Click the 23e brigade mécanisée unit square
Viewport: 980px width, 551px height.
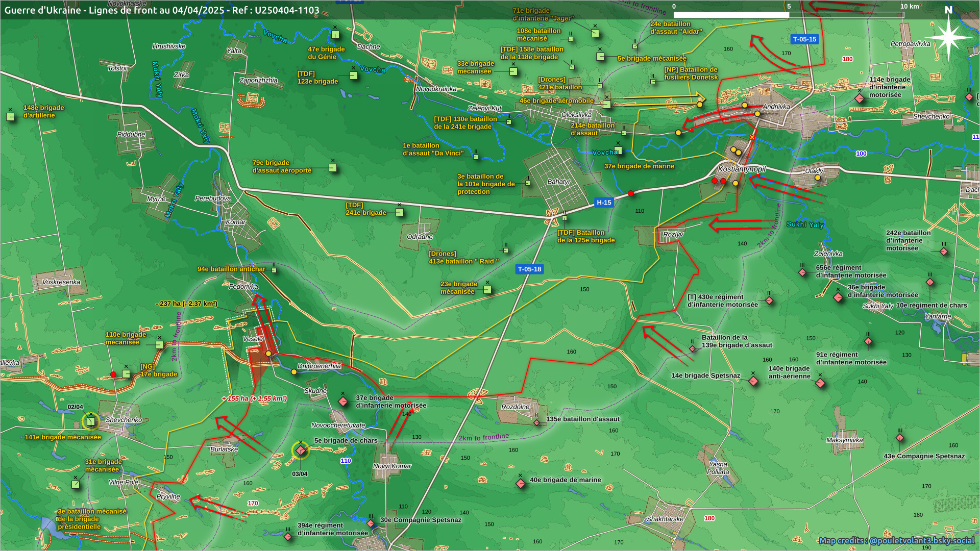[x=487, y=290]
